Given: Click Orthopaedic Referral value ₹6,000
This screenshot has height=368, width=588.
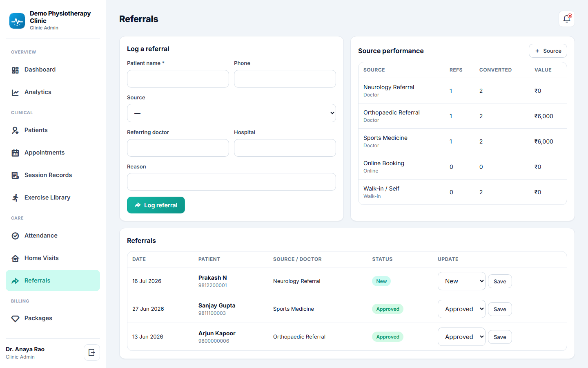Looking at the screenshot, I should [544, 116].
